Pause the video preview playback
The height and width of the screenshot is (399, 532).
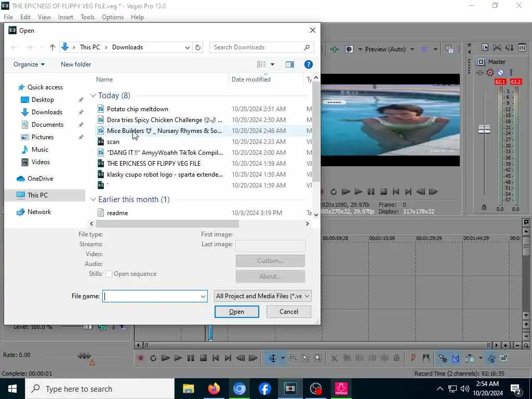pyautogui.click(x=371, y=192)
